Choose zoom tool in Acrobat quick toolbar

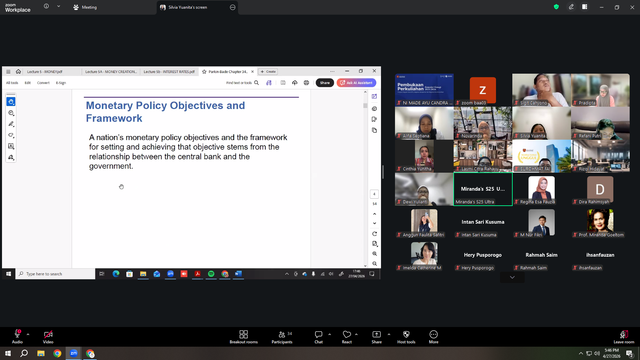11,113
